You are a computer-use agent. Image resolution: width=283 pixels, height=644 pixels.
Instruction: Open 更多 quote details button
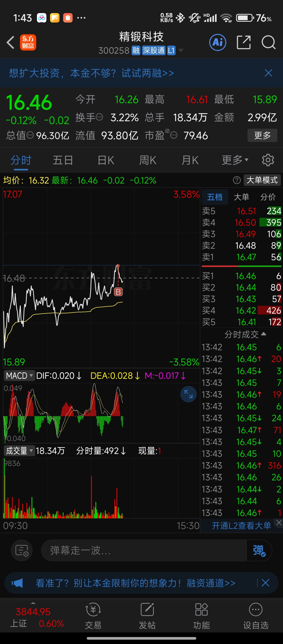pyautogui.click(x=262, y=135)
